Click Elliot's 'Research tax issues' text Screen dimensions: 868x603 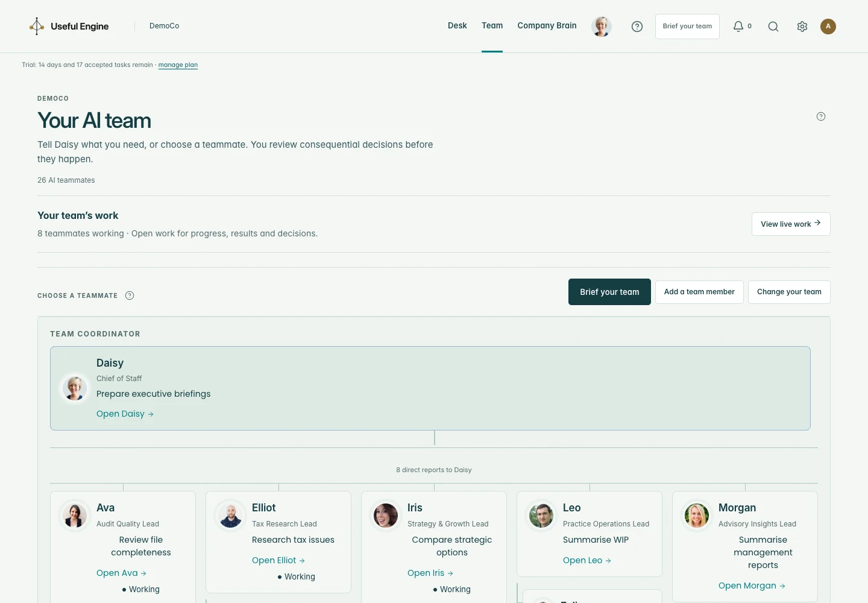coord(293,540)
